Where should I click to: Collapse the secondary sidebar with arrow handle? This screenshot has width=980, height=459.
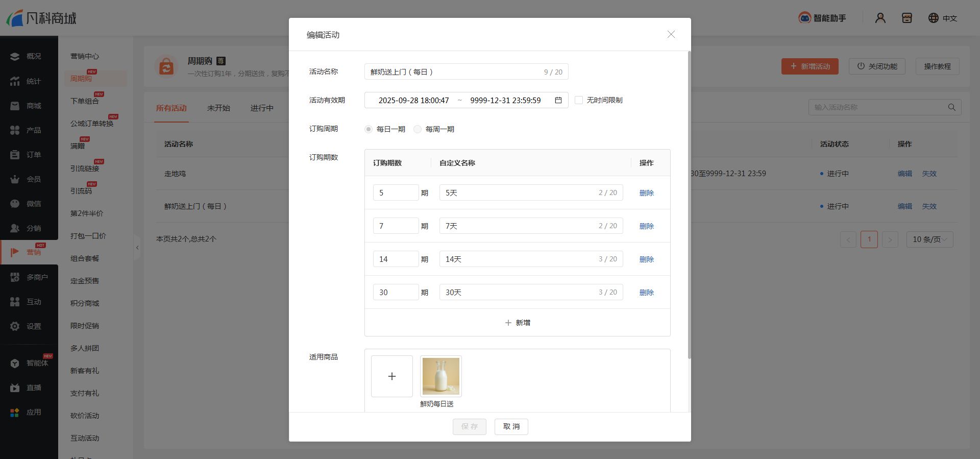(x=137, y=248)
